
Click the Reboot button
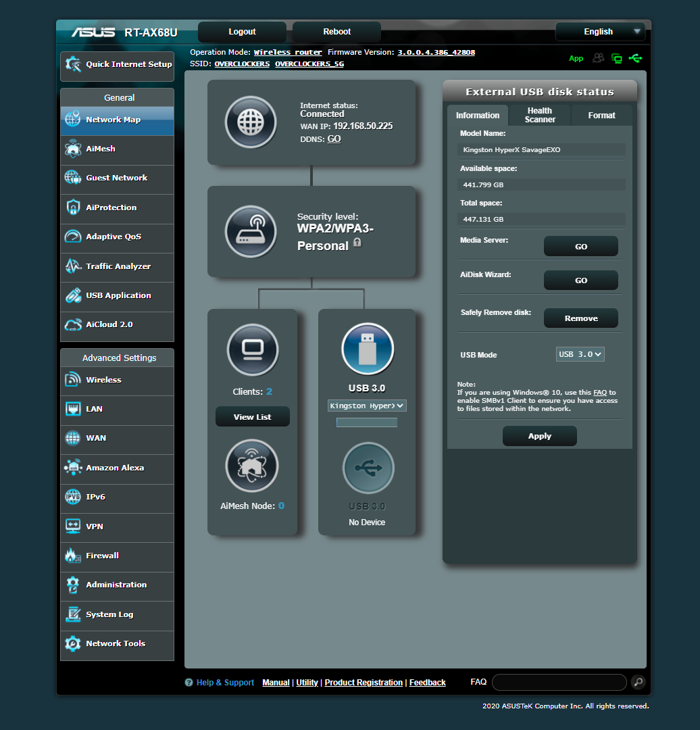pos(336,32)
